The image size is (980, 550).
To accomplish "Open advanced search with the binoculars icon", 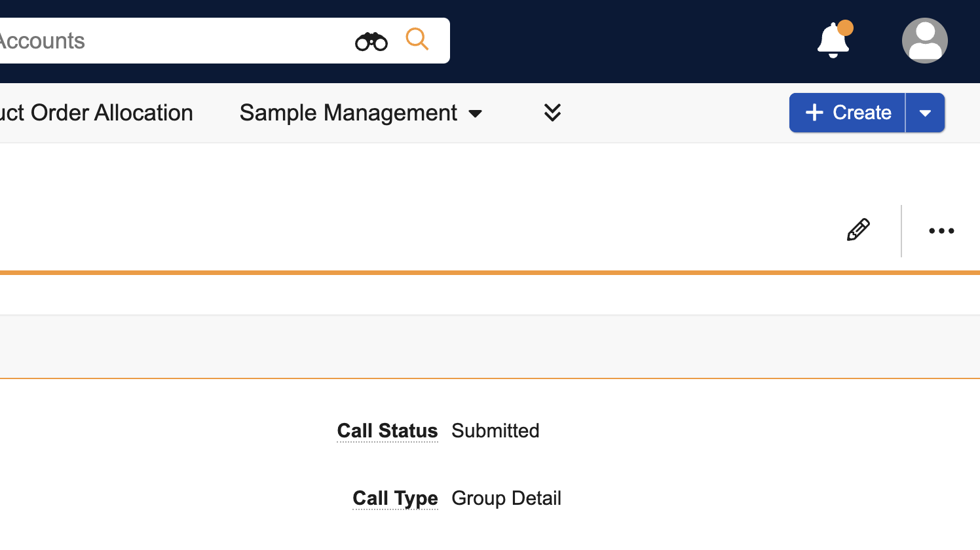I will (371, 41).
